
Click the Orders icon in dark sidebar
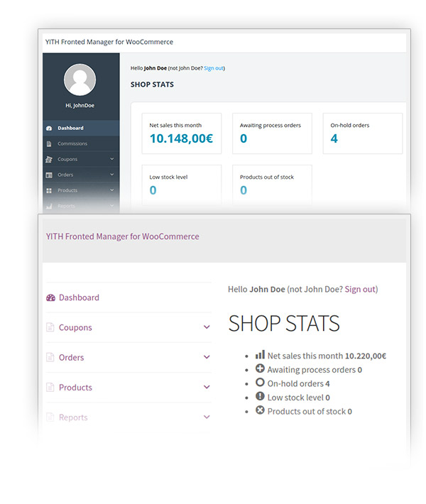49,175
